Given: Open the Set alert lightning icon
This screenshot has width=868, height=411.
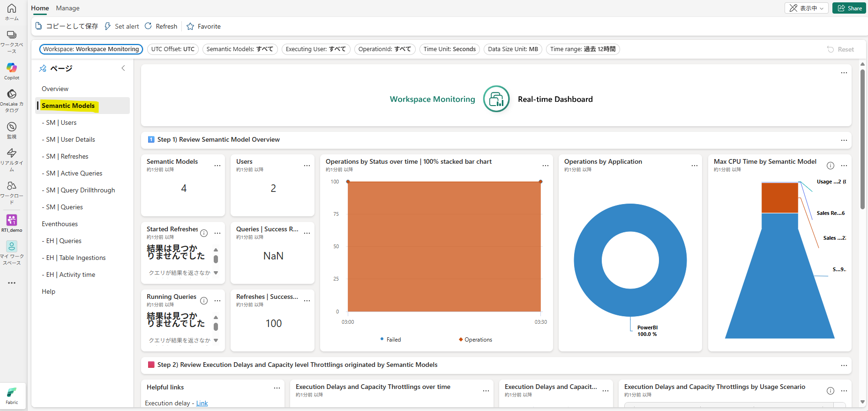Looking at the screenshot, I should 108,26.
